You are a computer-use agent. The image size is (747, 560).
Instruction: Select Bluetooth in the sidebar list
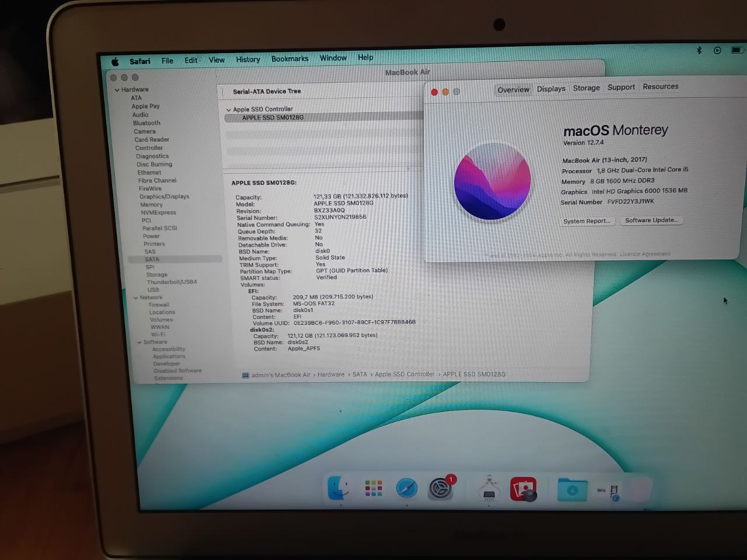(146, 123)
